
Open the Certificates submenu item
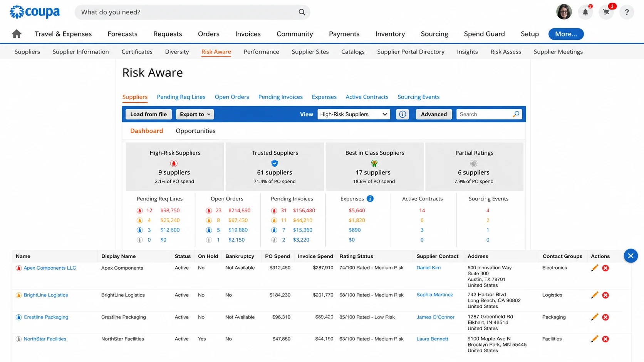(x=137, y=52)
